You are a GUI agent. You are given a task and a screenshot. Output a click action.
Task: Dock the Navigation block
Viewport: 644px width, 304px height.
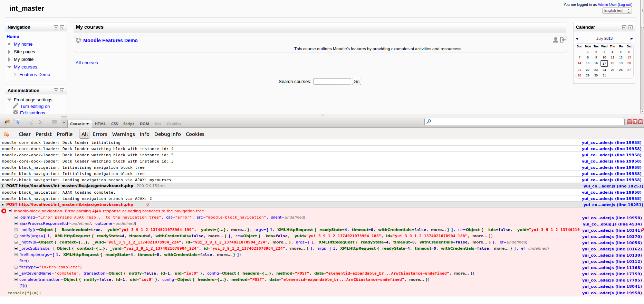pos(62,27)
